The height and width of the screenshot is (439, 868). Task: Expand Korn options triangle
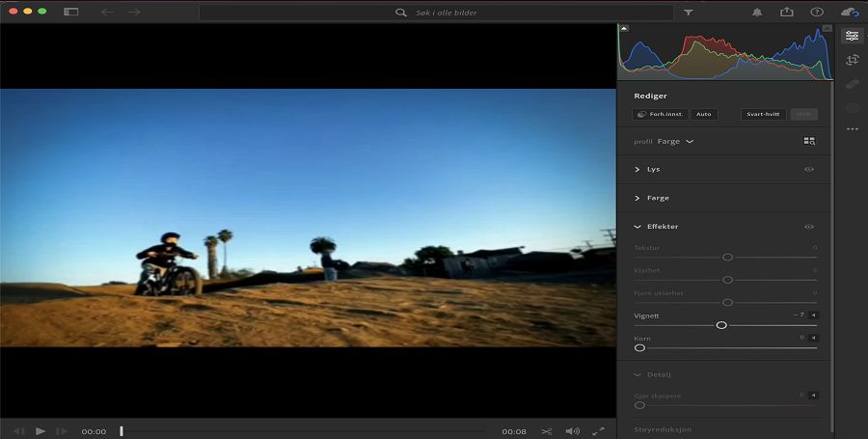(813, 338)
